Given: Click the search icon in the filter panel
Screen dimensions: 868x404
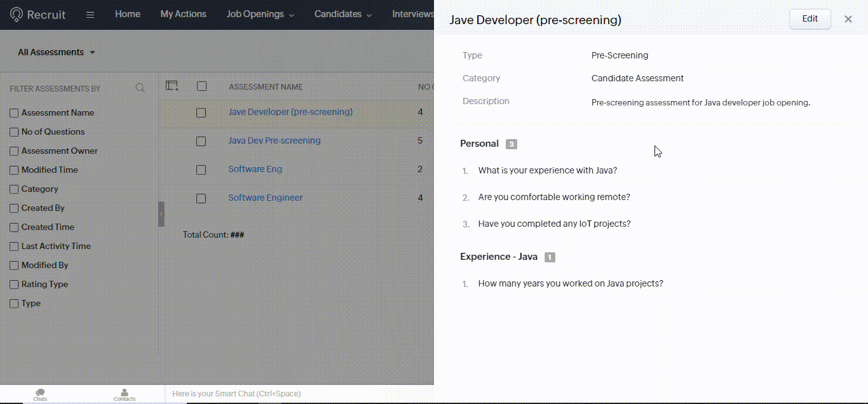Looking at the screenshot, I should click(140, 88).
